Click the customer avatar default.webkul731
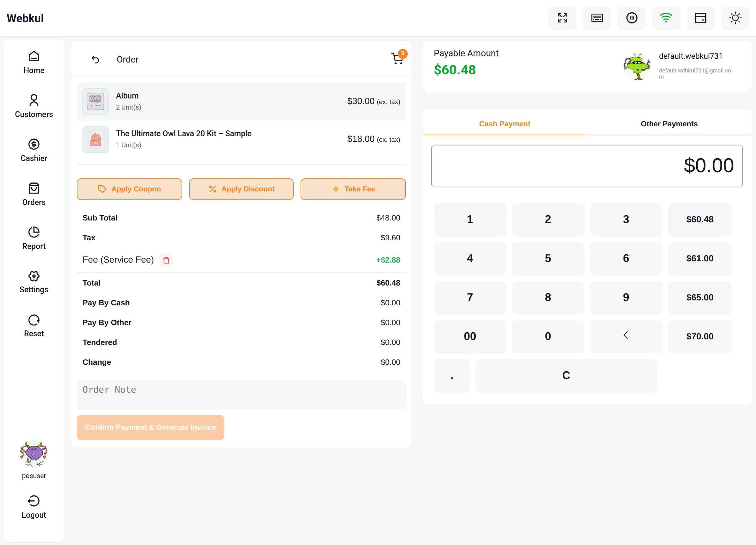 coord(637,66)
